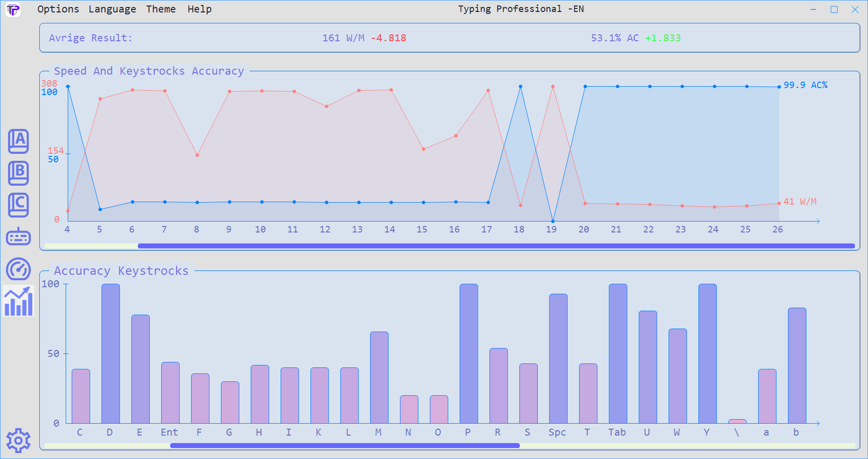868x459 pixels.
Task: Click the 161 W/M average value
Action: pyautogui.click(x=343, y=38)
